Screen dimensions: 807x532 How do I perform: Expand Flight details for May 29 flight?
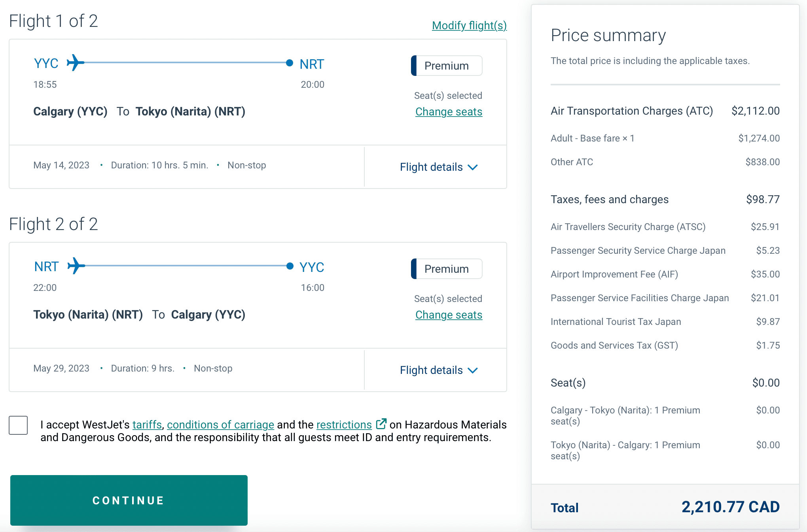pos(431,370)
